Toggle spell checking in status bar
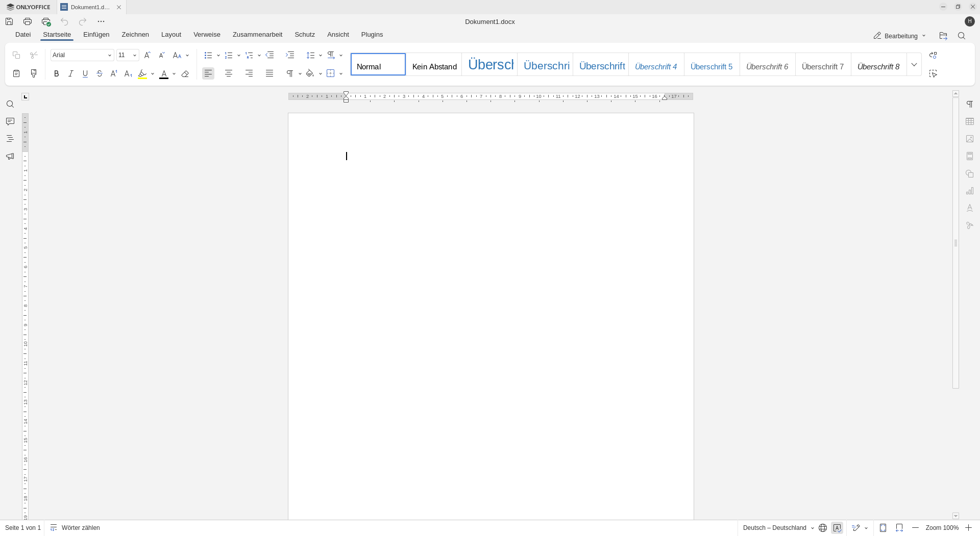The height and width of the screenshot is (536, 980). tap(837, 528)
